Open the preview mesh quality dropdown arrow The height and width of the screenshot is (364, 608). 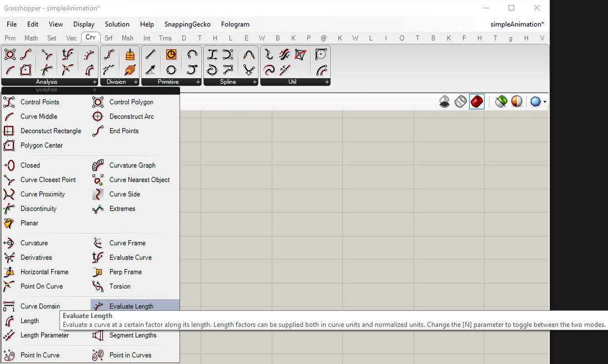coord(545,102)
